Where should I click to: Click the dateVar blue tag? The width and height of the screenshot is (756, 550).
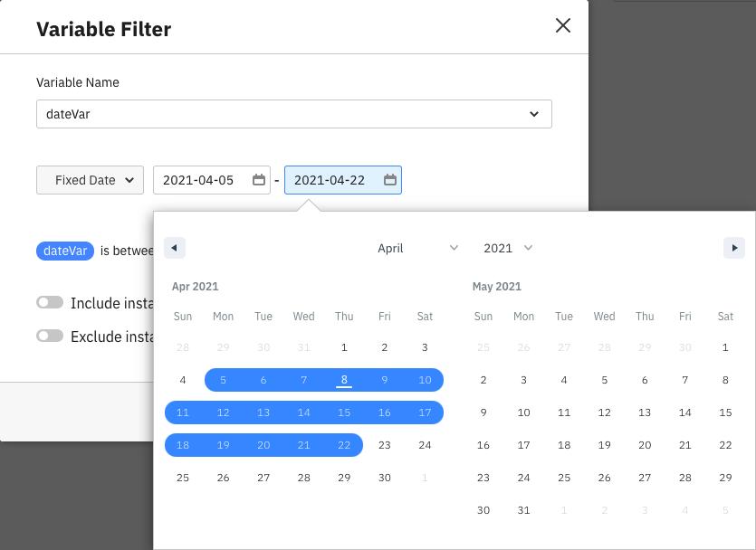click(65, 251)
